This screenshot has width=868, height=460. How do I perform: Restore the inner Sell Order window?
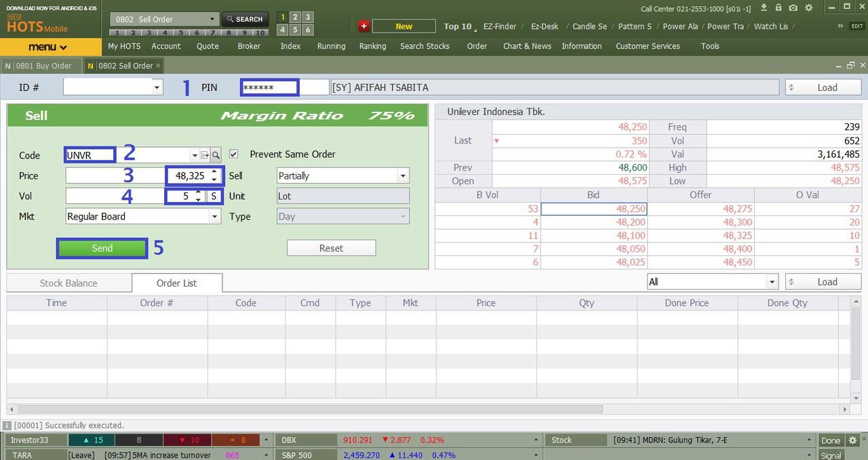pos(850,65)
